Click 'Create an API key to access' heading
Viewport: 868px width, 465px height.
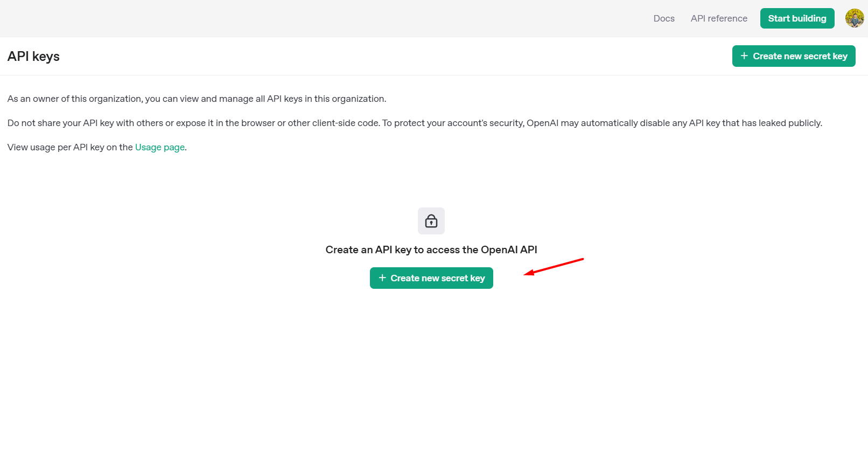(x=431, y=249)
